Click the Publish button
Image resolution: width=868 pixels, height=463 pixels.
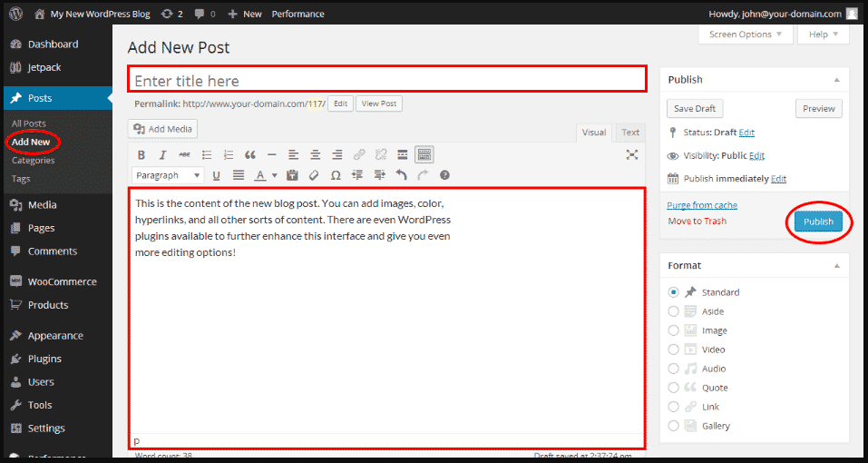pos(818,222)
